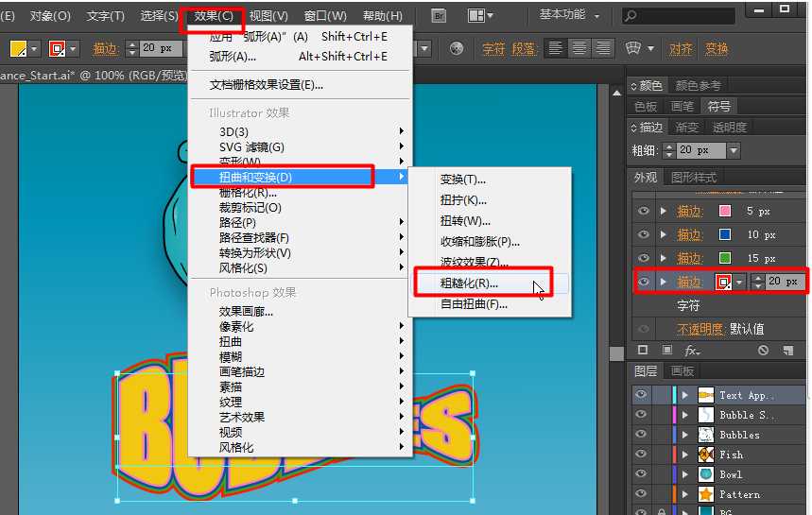812x515 pixels.
Task: Open the 视图(V) menu
Action: point(268,17)
